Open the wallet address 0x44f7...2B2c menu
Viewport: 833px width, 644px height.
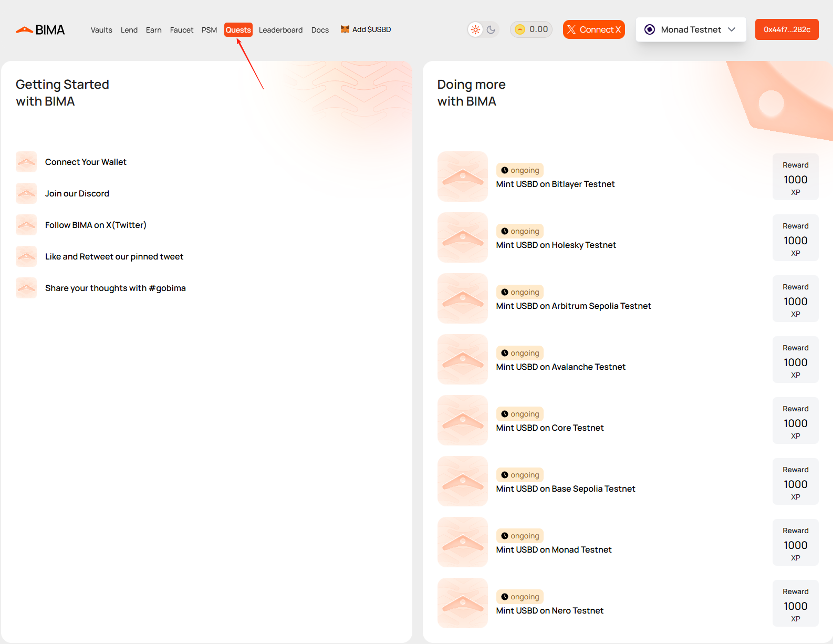coord(786,29)
